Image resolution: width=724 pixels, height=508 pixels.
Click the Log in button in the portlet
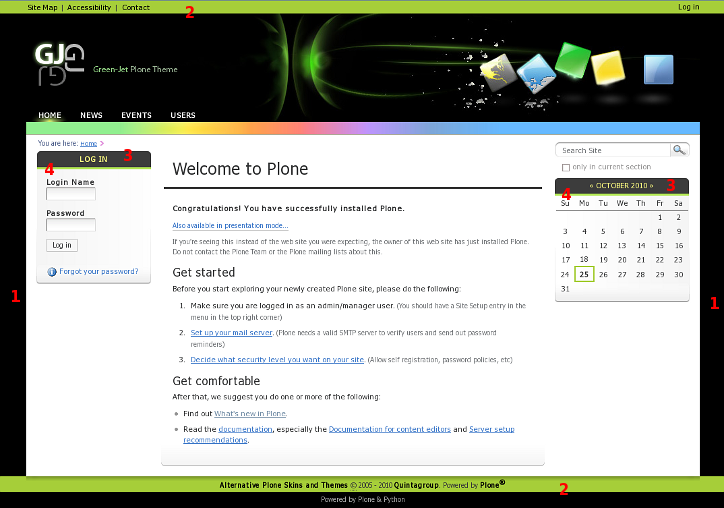(62, 245)
